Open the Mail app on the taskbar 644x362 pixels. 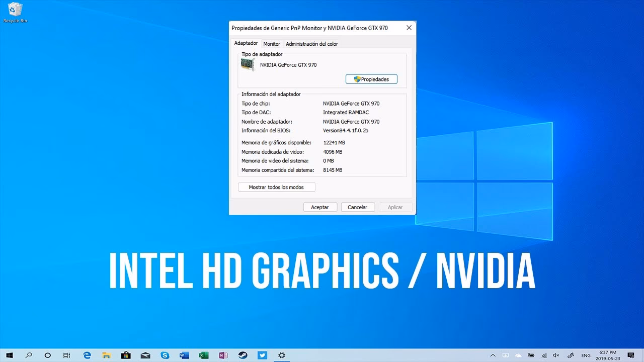tap(145, 355)
